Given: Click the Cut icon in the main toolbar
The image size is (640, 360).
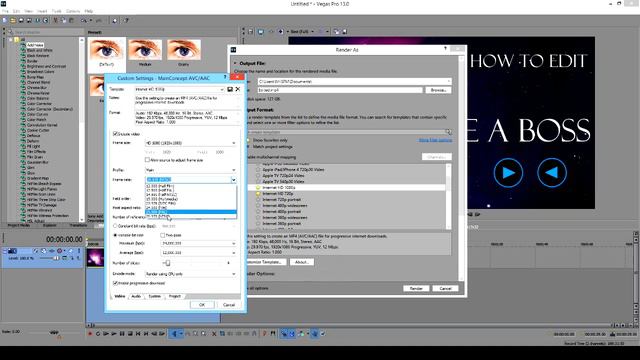Looking at the screenshot, I should click(x=56, y=20).
